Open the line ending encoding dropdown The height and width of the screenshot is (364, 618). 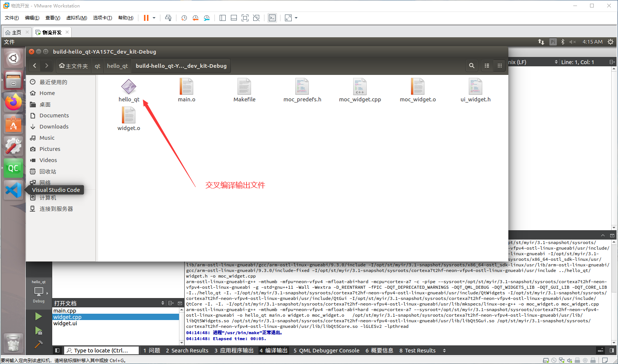click(x=534, y=62)
